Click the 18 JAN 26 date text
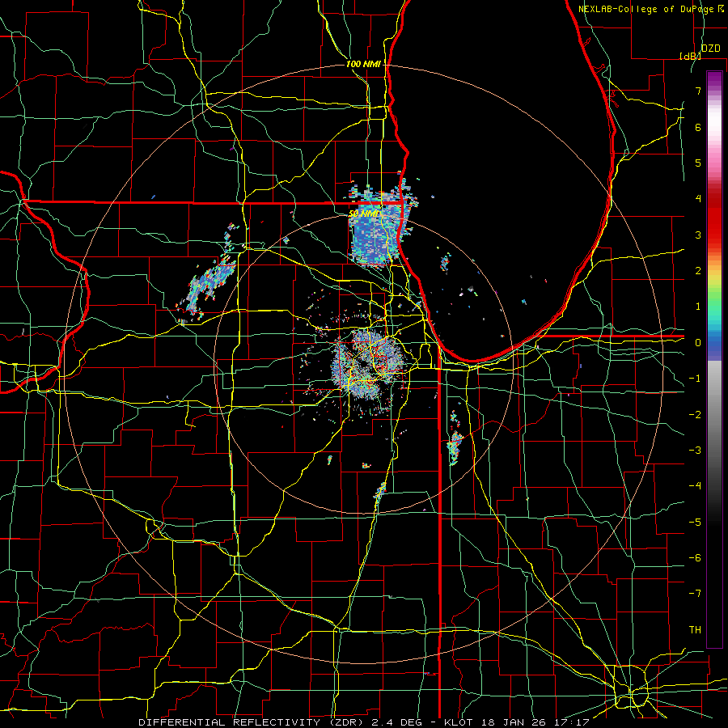 pos(514,722)
